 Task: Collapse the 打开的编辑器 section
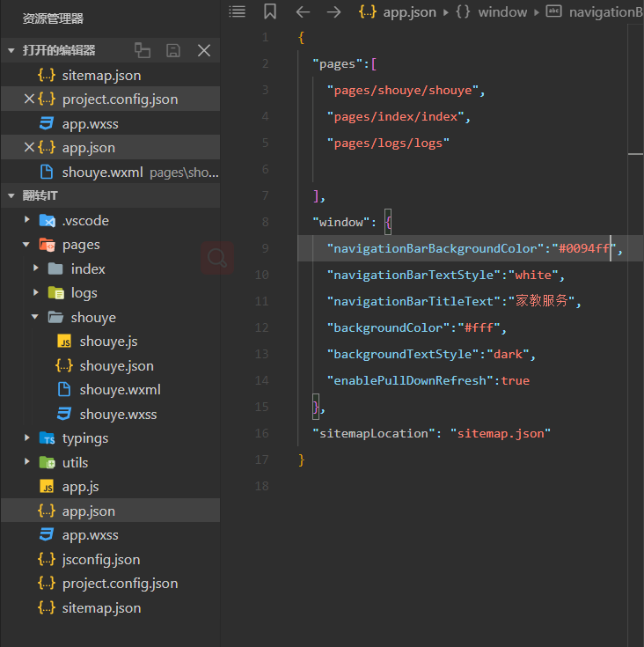click(x=11, y=51)
